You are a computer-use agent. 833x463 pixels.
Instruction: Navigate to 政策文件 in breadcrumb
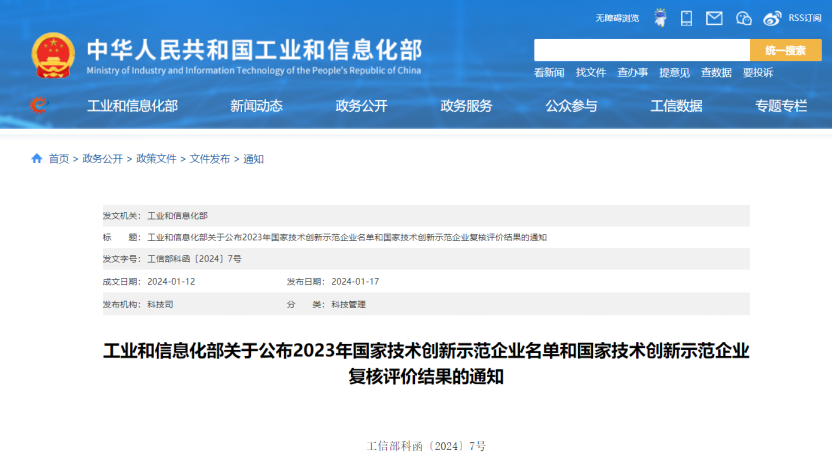156,159
